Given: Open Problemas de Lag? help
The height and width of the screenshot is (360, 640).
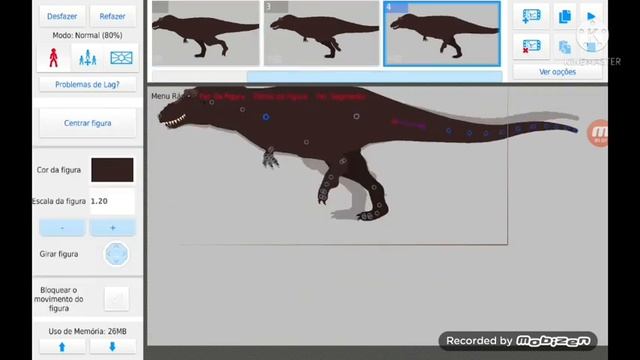Looking at the screenshot, I should [87, 84].
